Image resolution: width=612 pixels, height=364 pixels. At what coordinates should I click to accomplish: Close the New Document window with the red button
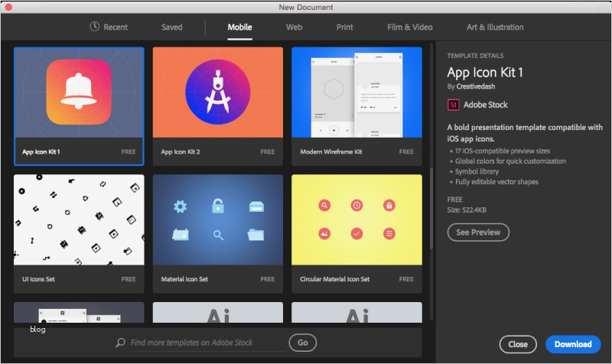8,7
